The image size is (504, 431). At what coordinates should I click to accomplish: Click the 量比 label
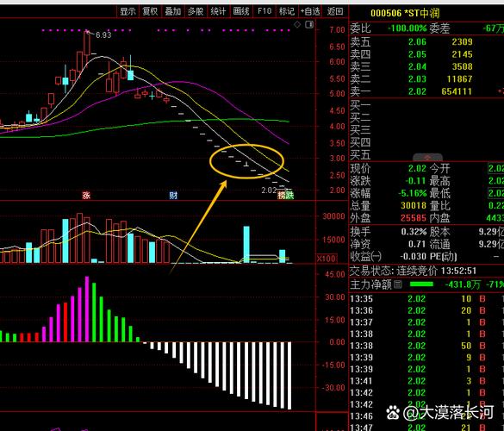440,206
